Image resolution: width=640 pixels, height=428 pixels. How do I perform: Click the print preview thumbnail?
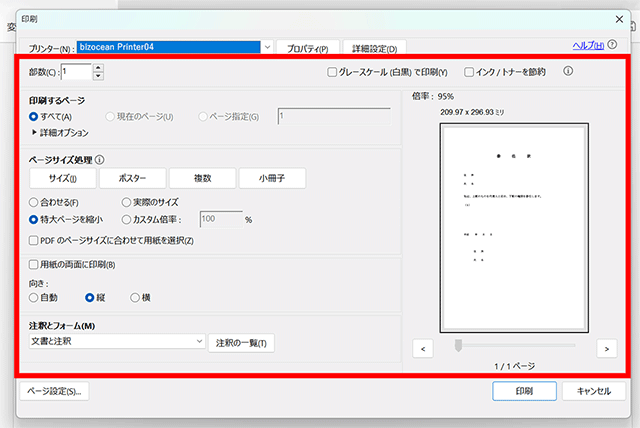click(x=514, y=228)
